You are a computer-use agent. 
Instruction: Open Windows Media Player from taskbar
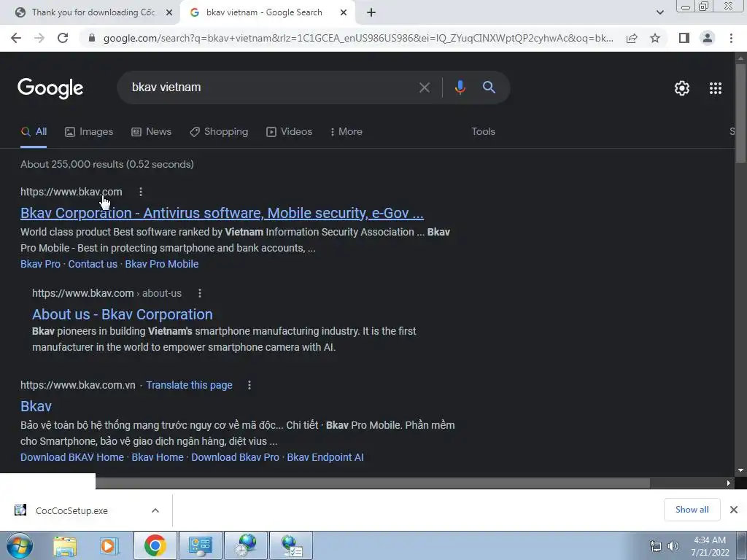[109, 545]
